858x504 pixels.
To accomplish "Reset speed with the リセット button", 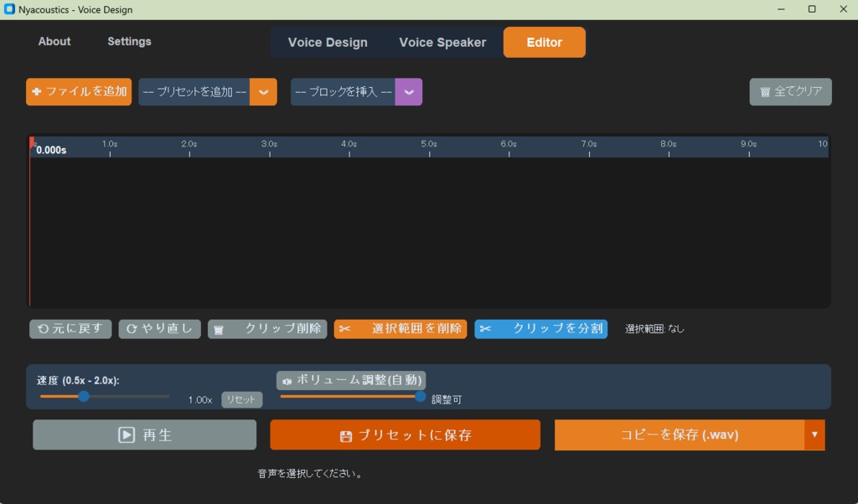I will (242, 399).
